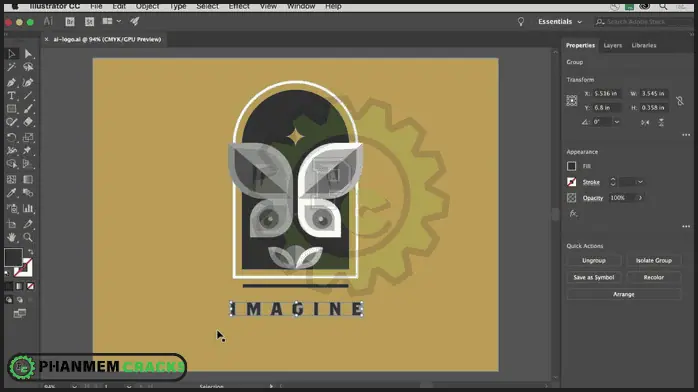The height and width of the screenshot is (392, 698).
Task: Click the W width input field
Action: point(653,93)
